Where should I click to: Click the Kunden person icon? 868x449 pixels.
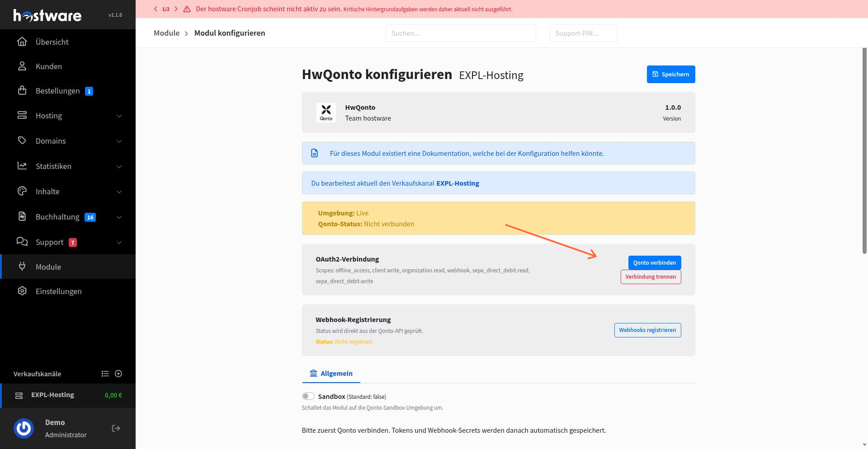(x=22, y=66)
